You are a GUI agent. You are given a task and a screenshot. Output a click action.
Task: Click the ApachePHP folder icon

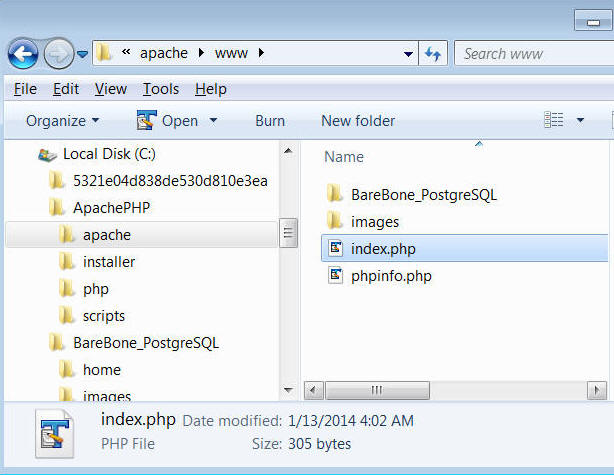56,207
